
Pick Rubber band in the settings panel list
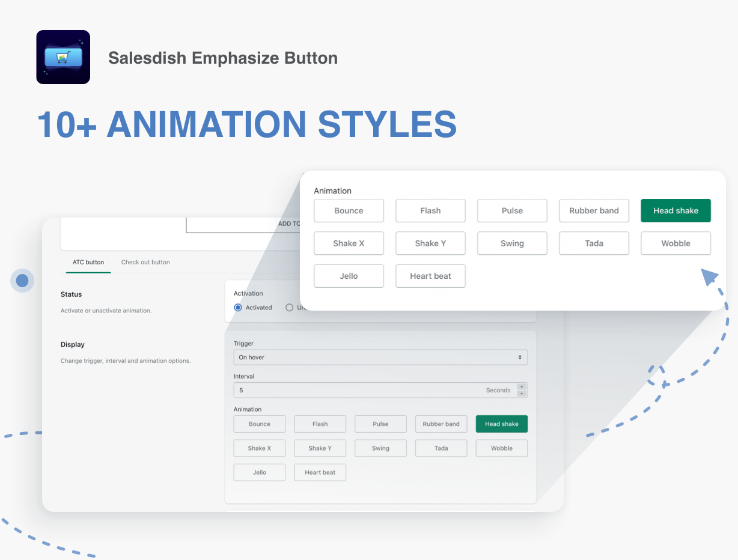[441, 424]
